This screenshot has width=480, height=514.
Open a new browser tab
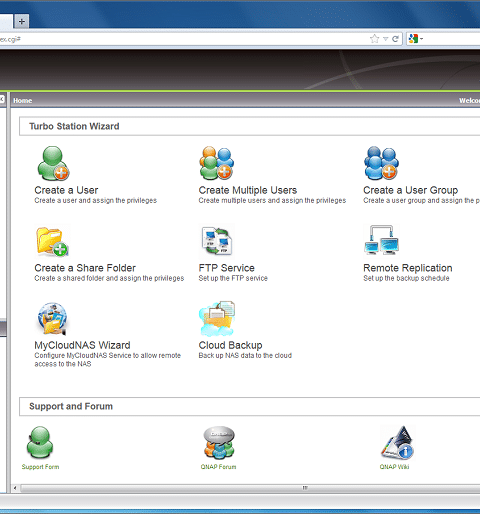click(x=22, y=21)
